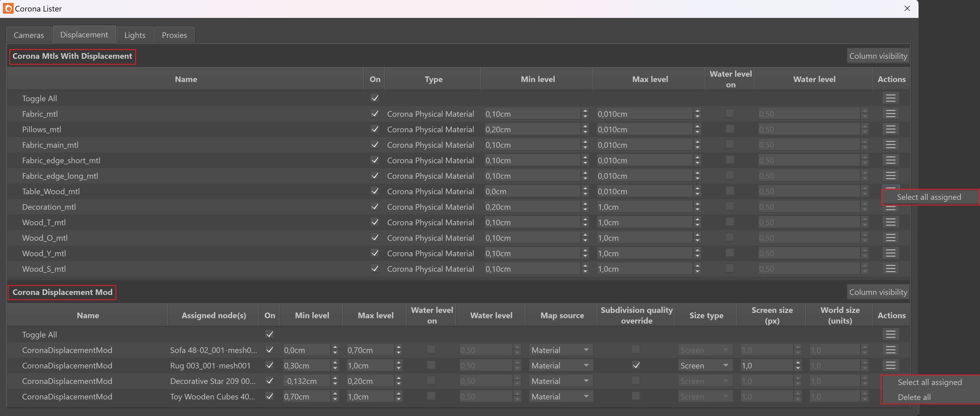Open actions menu for Displacement Mod Toggle All row

click(890, 334)
